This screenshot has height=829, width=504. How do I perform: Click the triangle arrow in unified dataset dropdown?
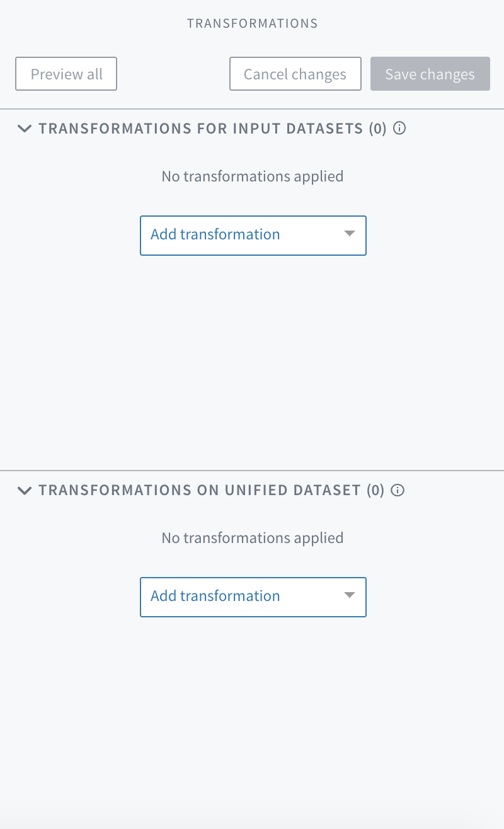click(x=350, y=595)
